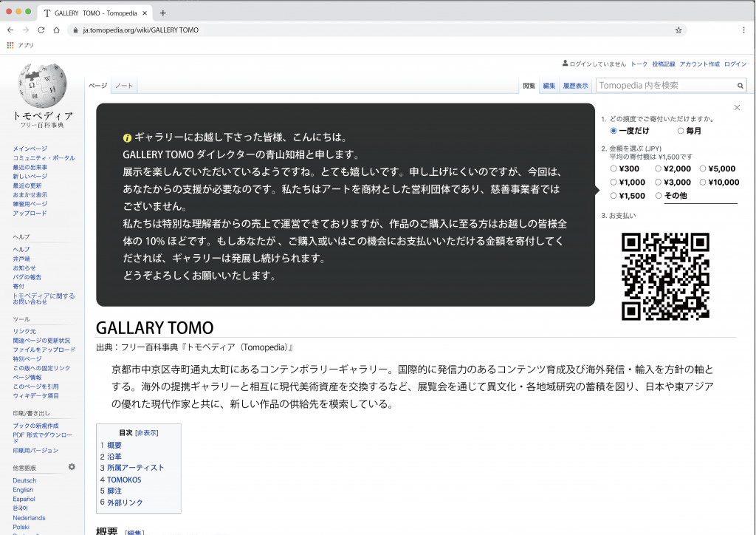Switch to the English language version

click(x=23, y=490)
